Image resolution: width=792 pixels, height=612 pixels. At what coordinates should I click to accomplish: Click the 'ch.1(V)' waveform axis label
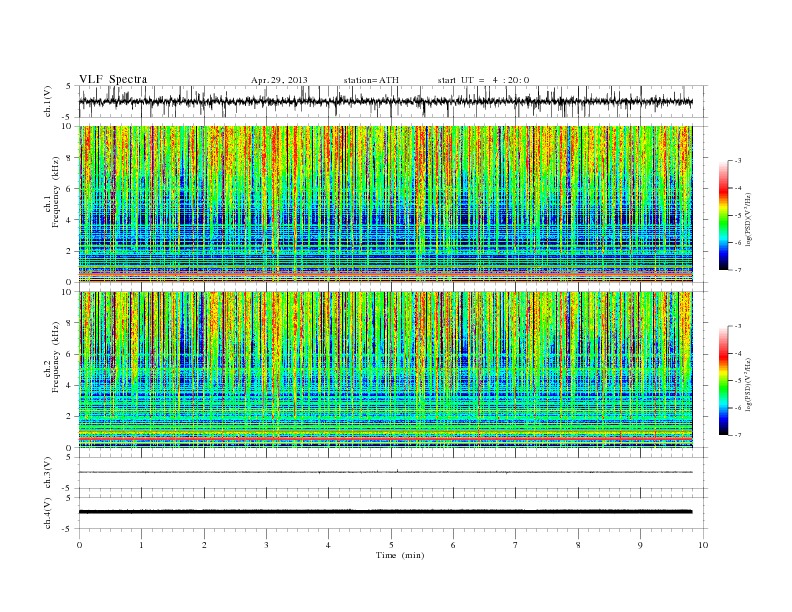tap(48, 101)
